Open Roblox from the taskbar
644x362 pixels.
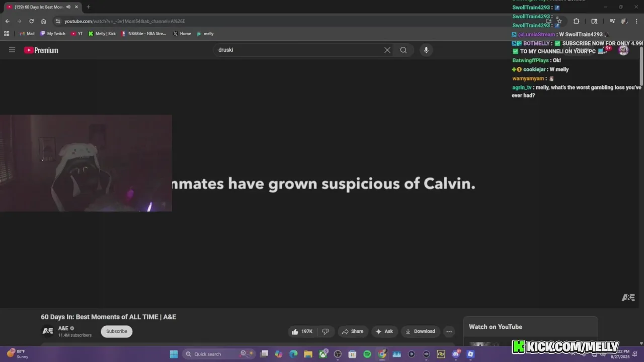470,354
